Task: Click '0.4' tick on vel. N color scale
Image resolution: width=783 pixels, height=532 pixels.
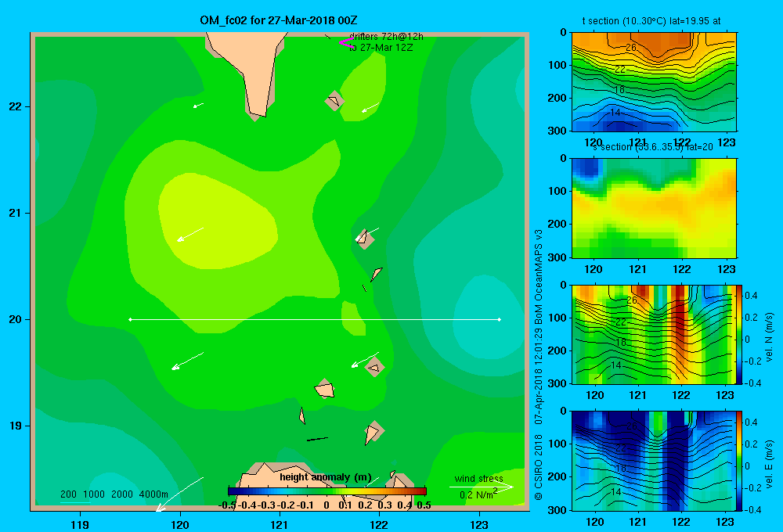Action: coord(751,296)
